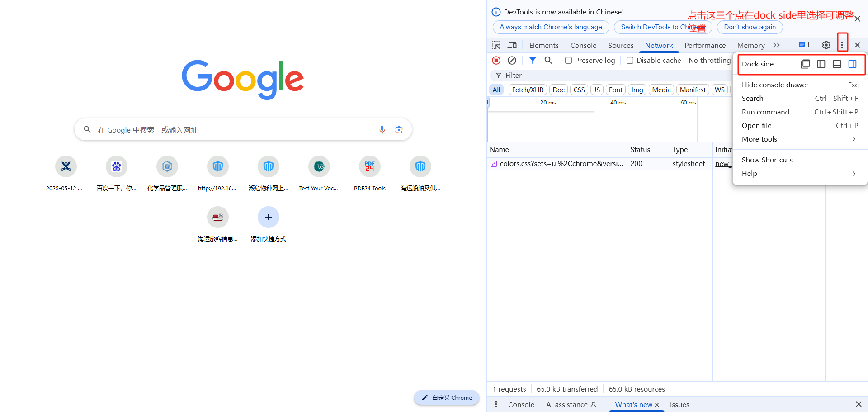The height and width of the screenshot is (412, 868).
Task: Click Always match Chrome's language button
Action: click(551, 27)
